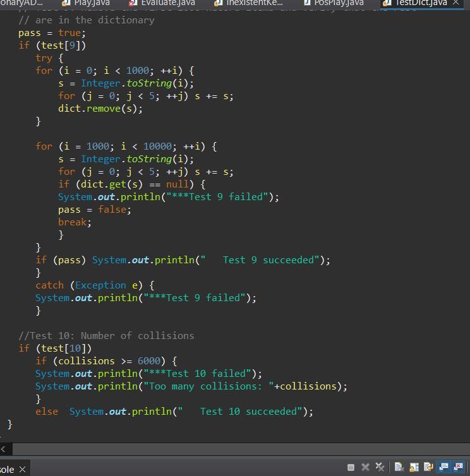Click the 'try {' keyword line

pos(49,58)
